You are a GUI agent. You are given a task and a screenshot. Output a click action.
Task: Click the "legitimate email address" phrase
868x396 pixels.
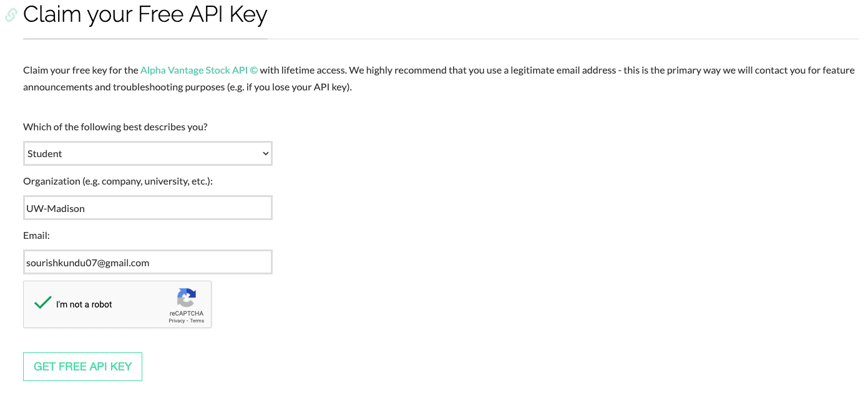click(563, 70)
